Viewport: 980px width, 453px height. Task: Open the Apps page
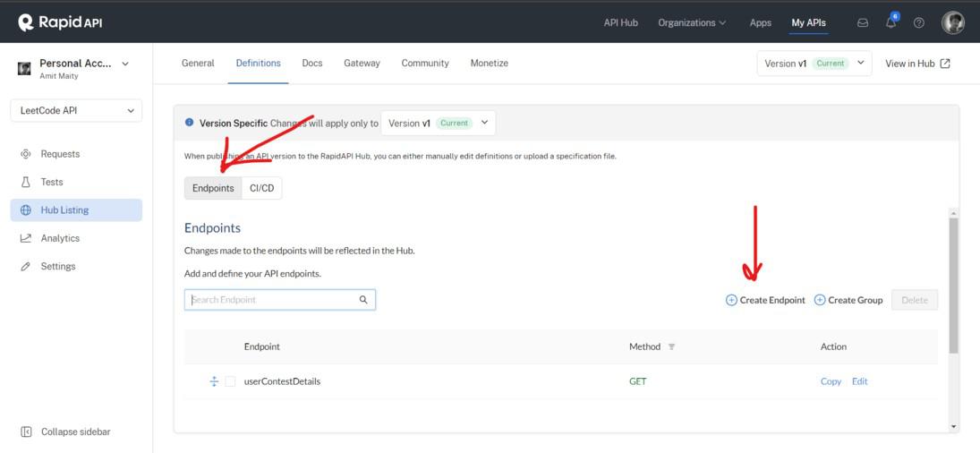click(x=761, y=22)
